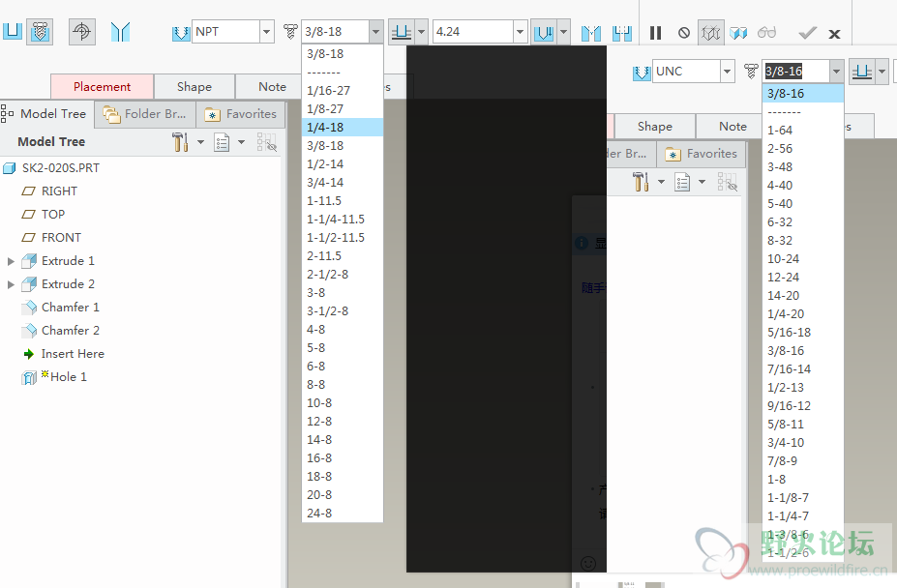Choose 1/4-18 from the NPT size list
The width and height of the screenshot is (897, 588).
(x=343, y=127)
